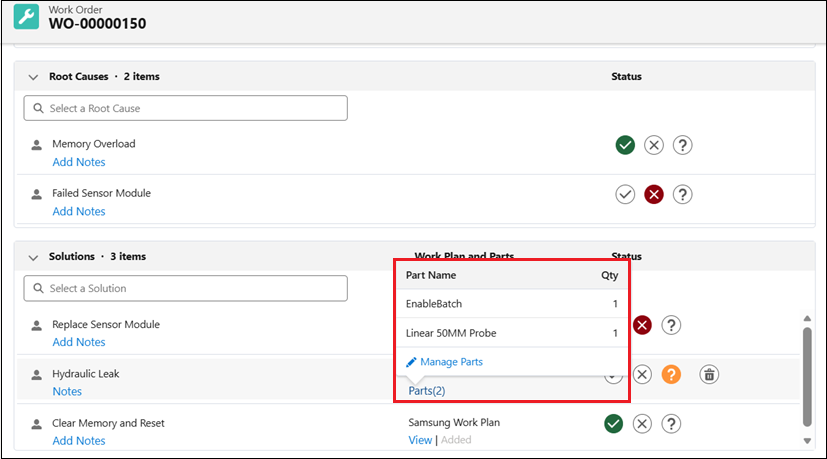Select the EnableBatch part row
Screen dimensions: 827x459
(x=512, y=304)
